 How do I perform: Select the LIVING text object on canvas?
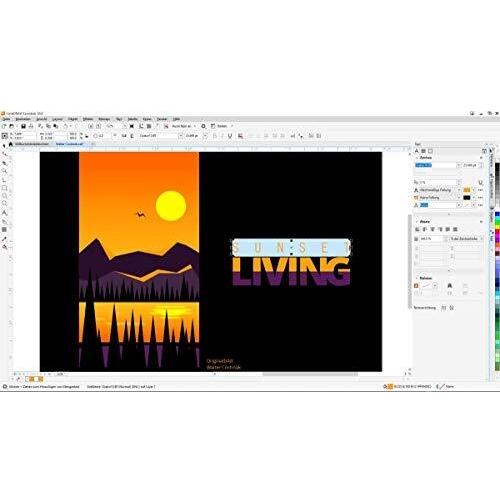point(291,272)
